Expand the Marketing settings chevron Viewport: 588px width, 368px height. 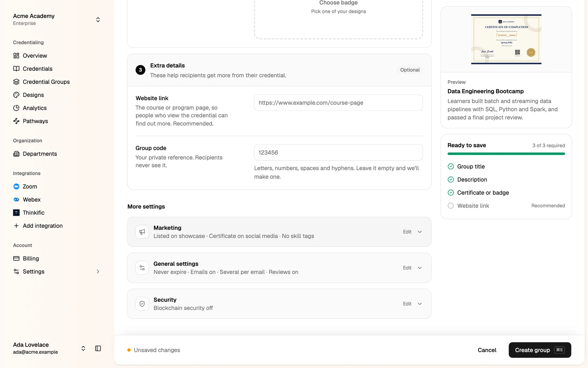click(420, 232)
